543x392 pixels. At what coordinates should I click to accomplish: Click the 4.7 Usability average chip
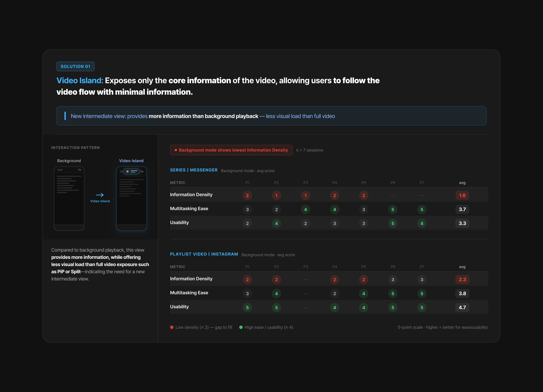462,307
